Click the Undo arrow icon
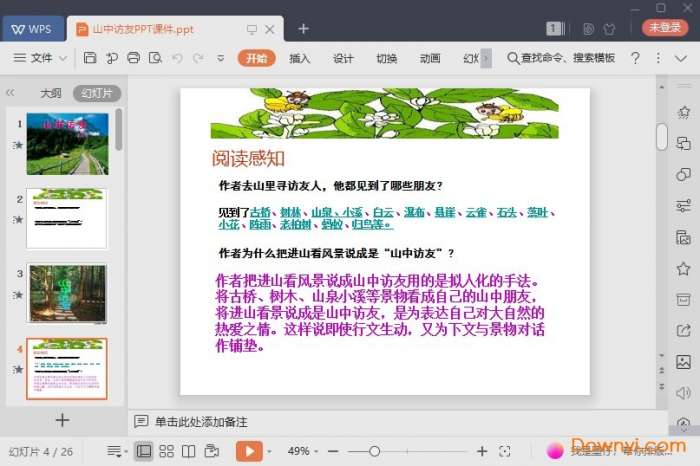 click(x=177, y=58)
